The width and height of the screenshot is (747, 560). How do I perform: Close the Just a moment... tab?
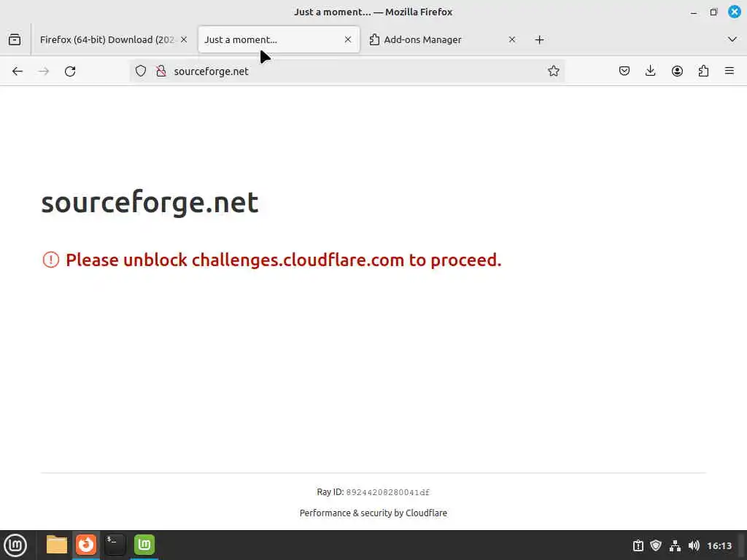[348, 39]
